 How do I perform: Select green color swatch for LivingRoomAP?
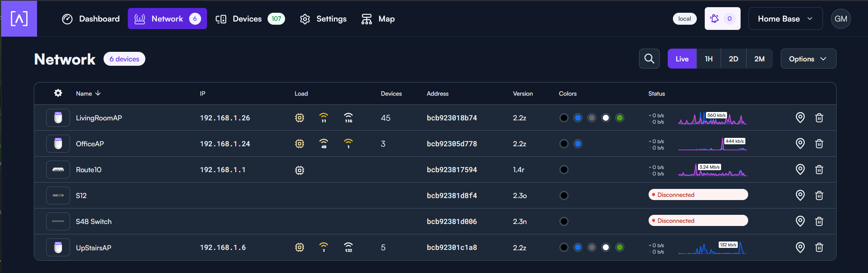pyautogui.click(x=619, y=118)
